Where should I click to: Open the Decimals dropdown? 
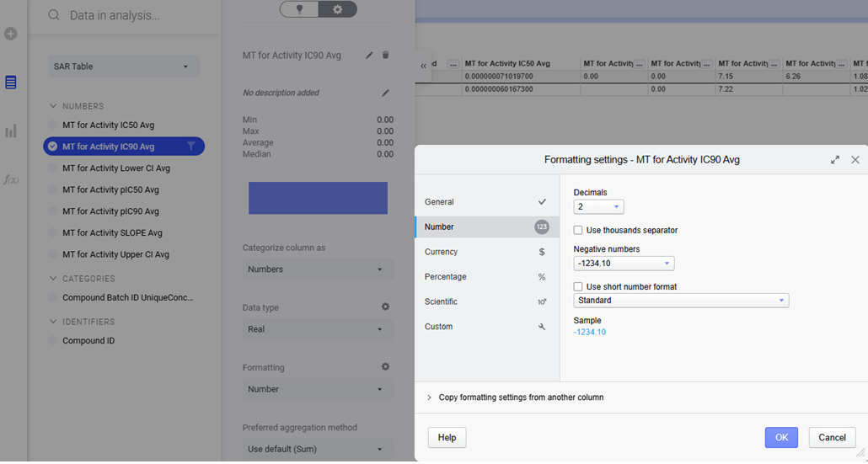tap(598, 207)
